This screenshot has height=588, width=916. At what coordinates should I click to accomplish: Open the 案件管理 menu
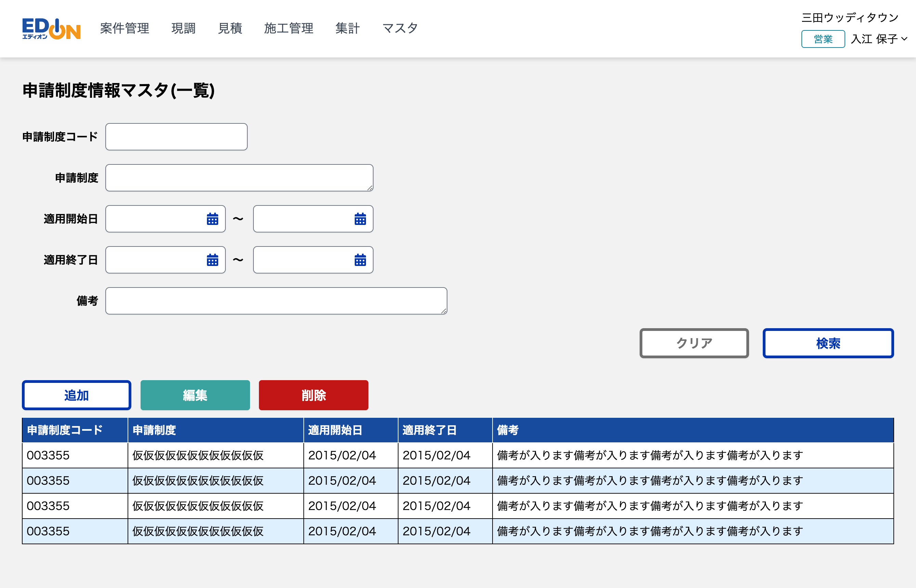click(125, 28)
